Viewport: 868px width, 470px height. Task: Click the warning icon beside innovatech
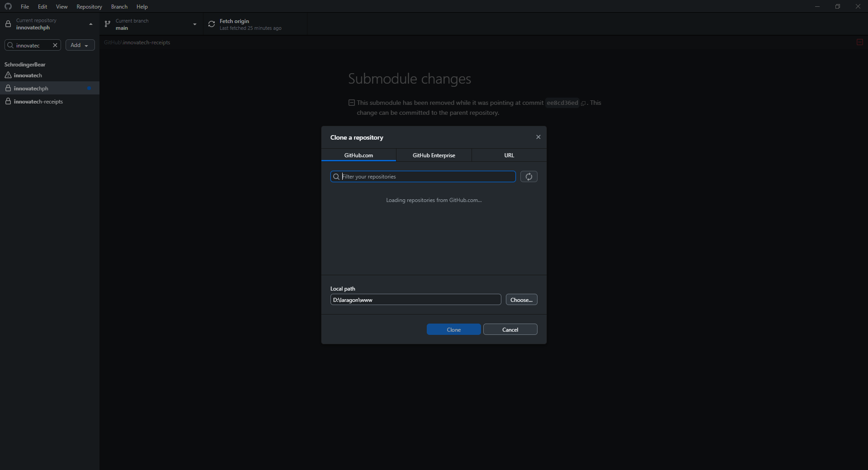click(8, 75)
